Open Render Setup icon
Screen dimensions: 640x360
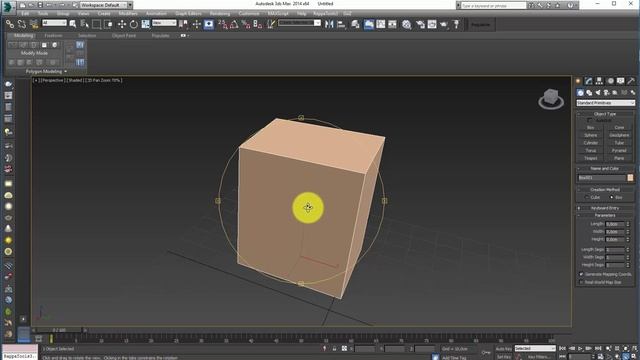point(420,24)
